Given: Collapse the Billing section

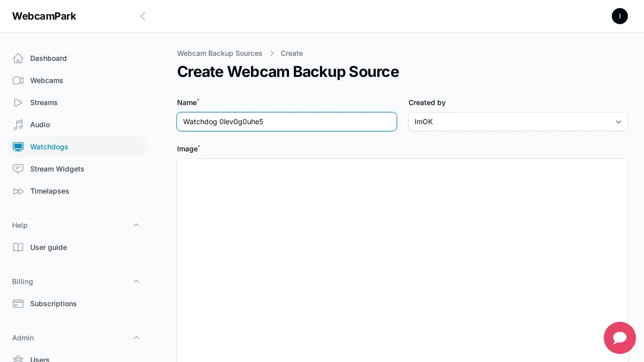Looking at the screenshot, I should (136, 282).
